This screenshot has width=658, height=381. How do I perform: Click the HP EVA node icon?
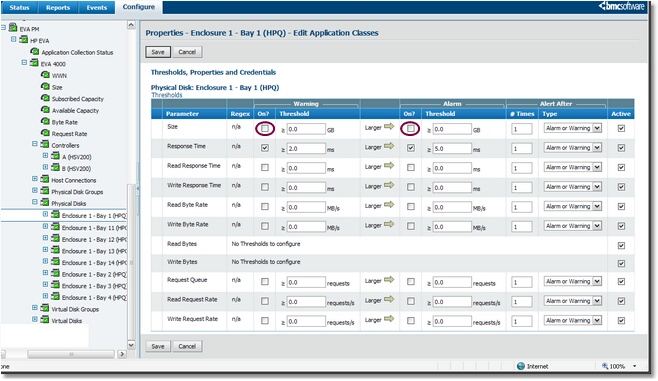tap(24, 40)
